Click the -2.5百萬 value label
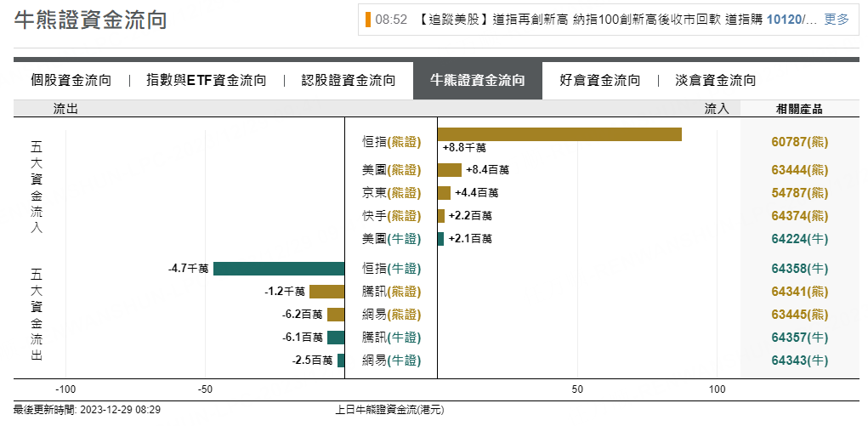 point(313,361)
